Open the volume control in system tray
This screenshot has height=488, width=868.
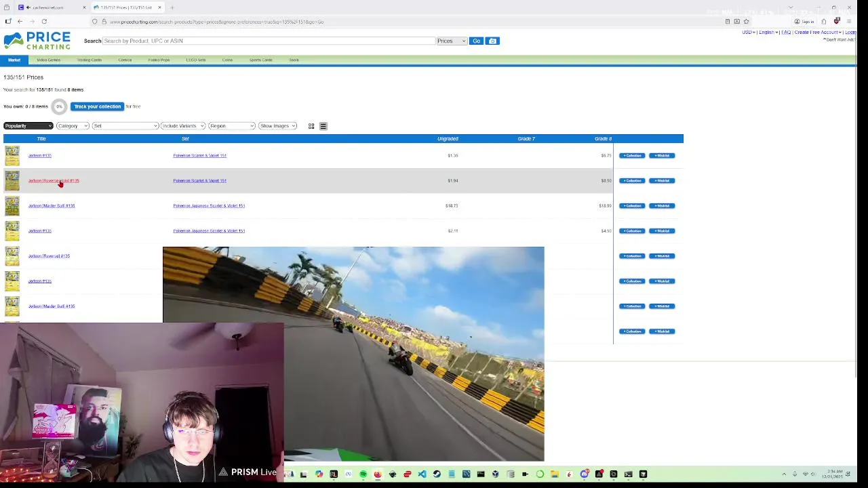click(814, 474)
